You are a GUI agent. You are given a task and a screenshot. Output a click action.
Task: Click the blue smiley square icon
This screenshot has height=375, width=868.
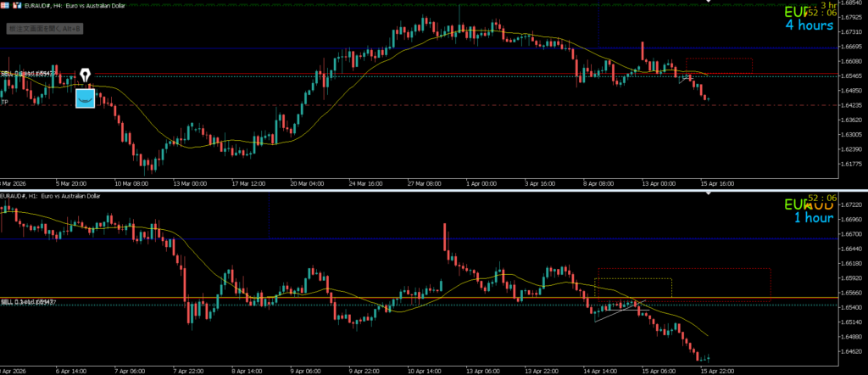tap(85, 98)
